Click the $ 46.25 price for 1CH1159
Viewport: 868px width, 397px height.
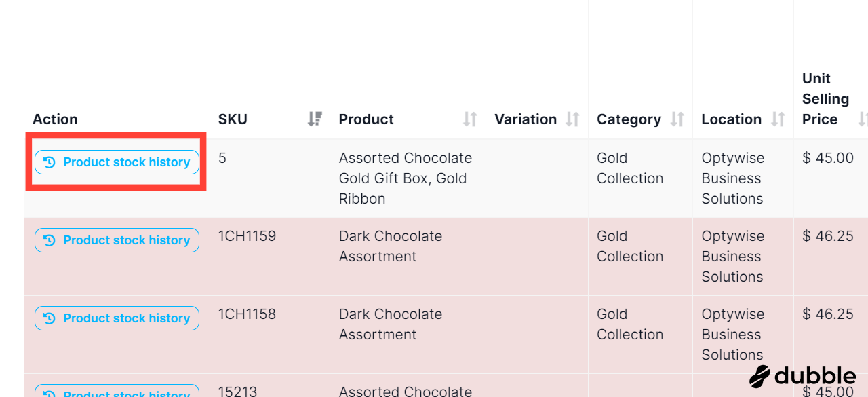click(828, 236)
